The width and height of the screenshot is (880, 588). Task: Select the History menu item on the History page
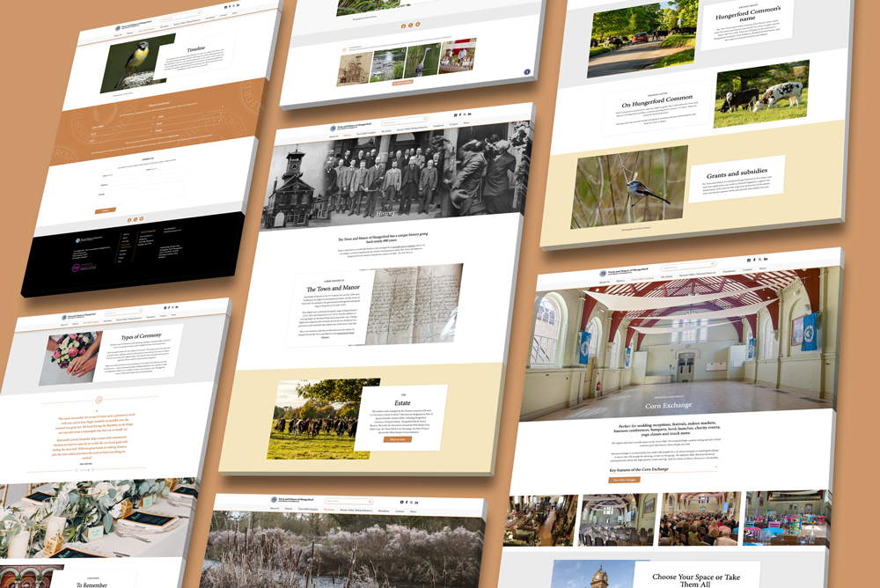click(348, 135)
